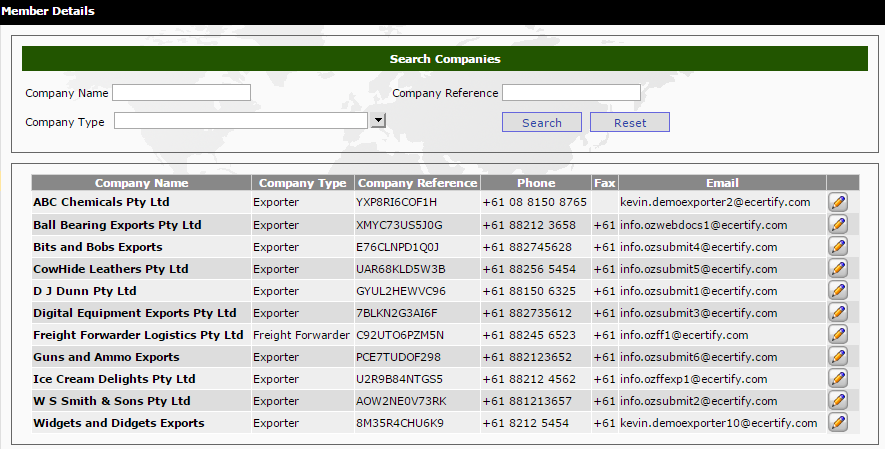885x449 pixels.
Task: Click into the Company Reference text box
Action: (571, 93)
